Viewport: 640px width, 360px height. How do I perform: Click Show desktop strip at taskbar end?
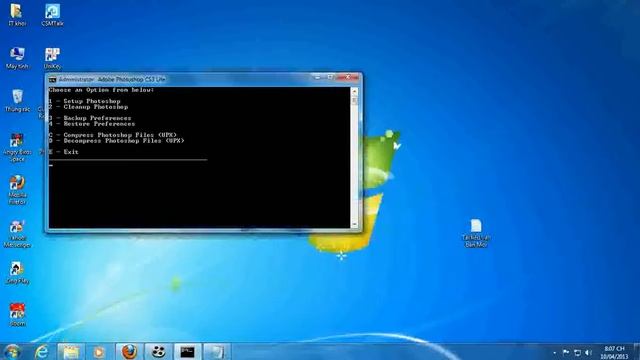click(636, 352)
